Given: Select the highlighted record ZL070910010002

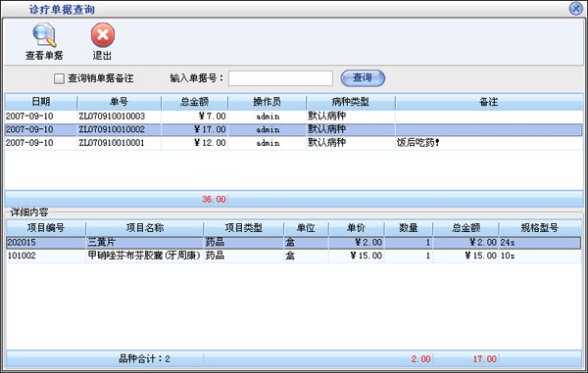Looking at the screenshot, I should [x=294, y=129].
